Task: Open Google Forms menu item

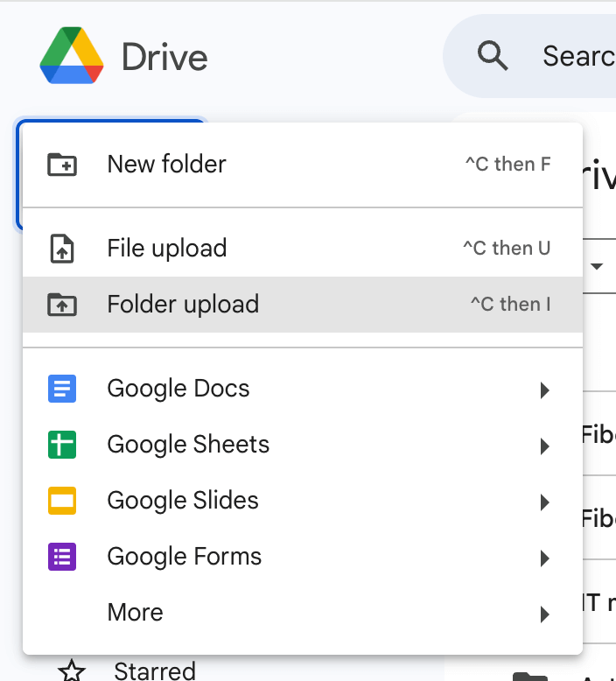Action: (x=303, y=557)
